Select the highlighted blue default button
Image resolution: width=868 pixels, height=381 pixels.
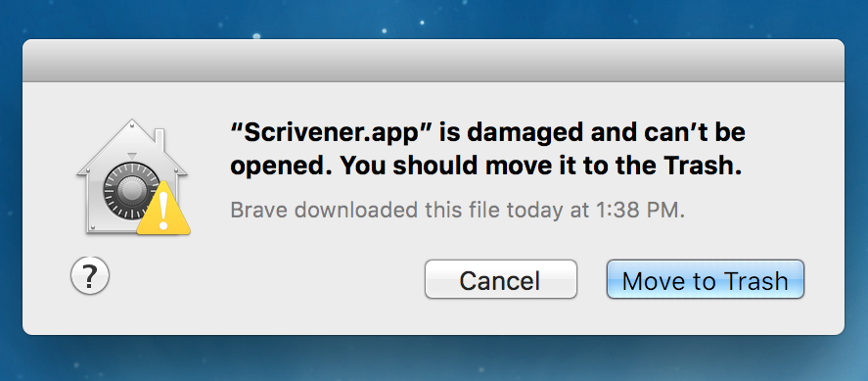tap(706, 280)
